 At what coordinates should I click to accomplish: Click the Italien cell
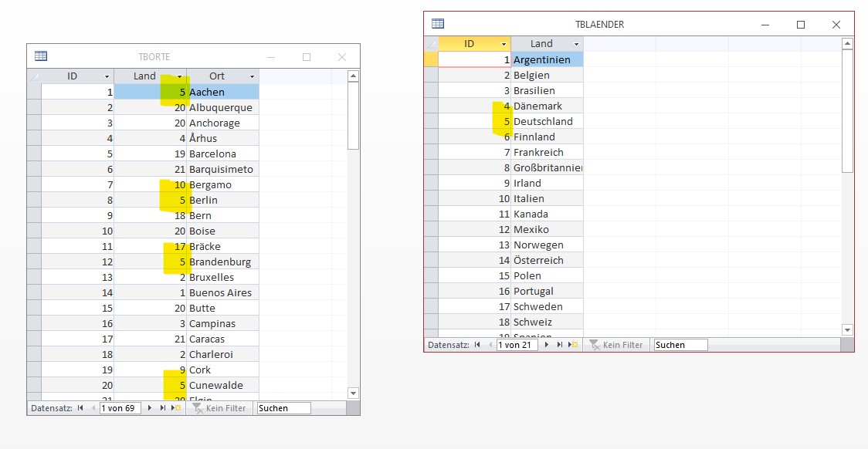[548, 198]
